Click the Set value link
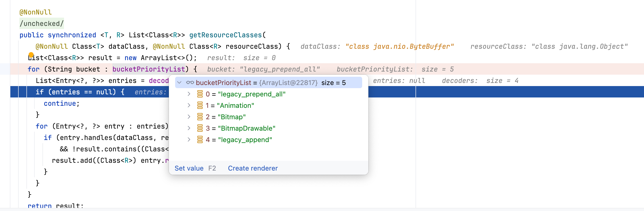This screenshot has height=211, width=644. coord(189,168)
